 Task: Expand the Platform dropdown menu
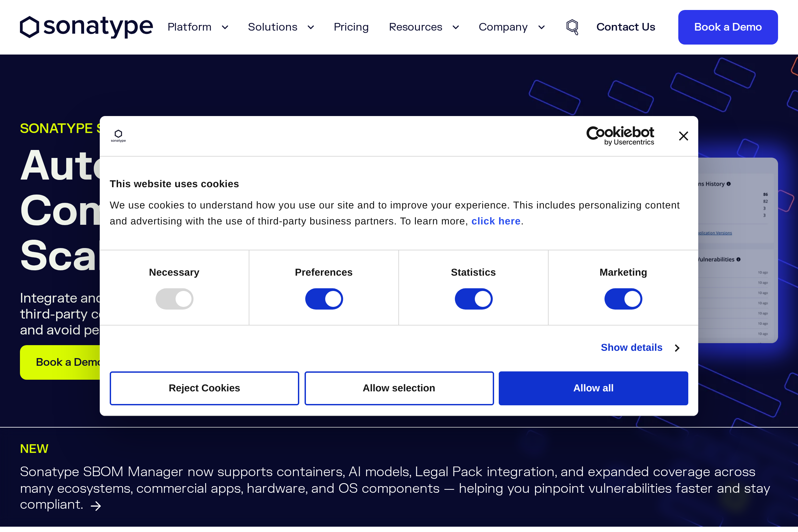click(x=198, y=27)
